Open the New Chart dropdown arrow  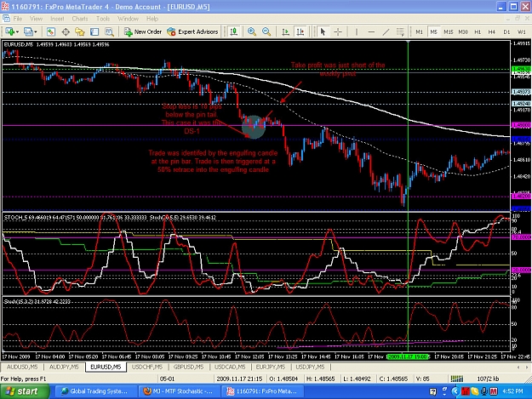tap(17, 31)
